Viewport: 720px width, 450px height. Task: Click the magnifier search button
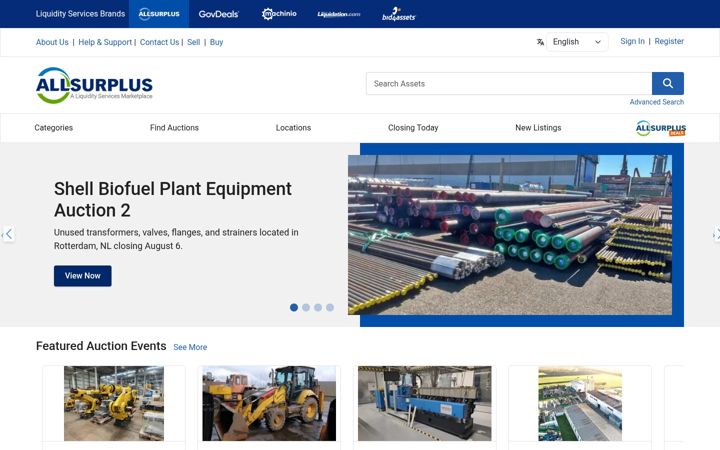pyautogui.click(x=668, y=83)
